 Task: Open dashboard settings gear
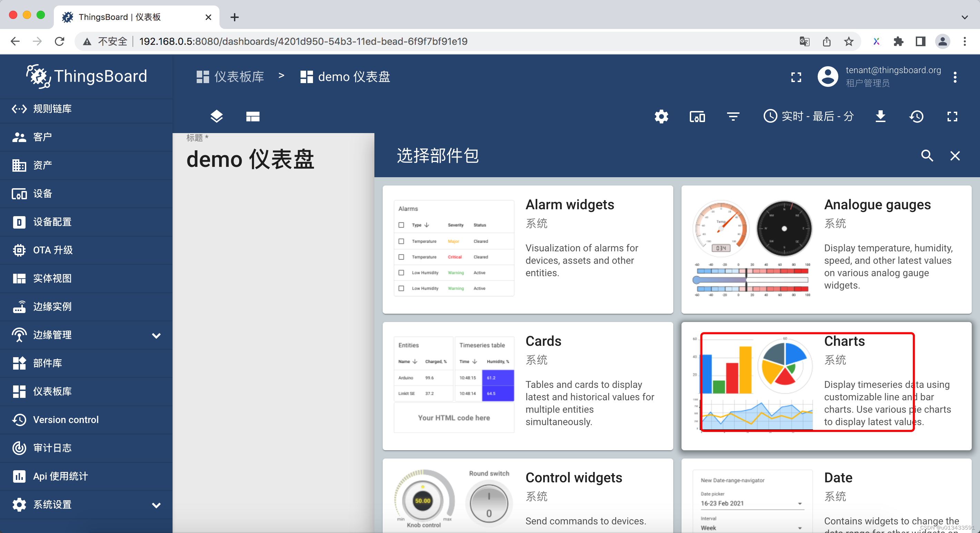pos(661,116)
